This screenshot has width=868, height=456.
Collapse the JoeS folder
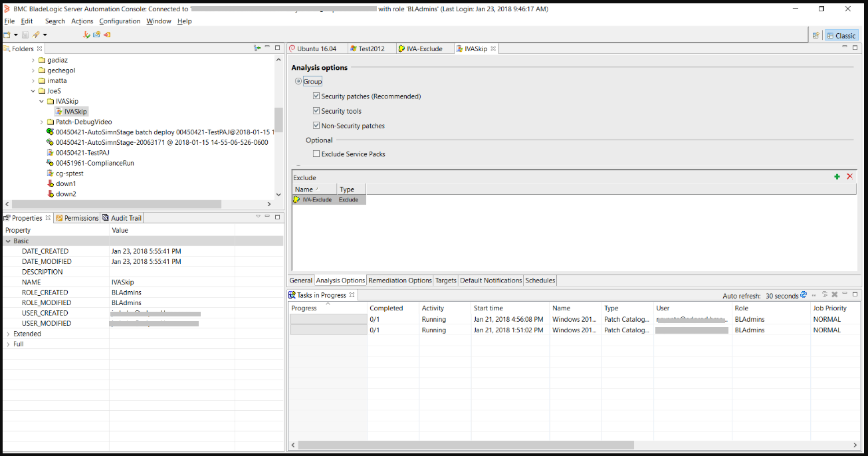click(33, 91)
